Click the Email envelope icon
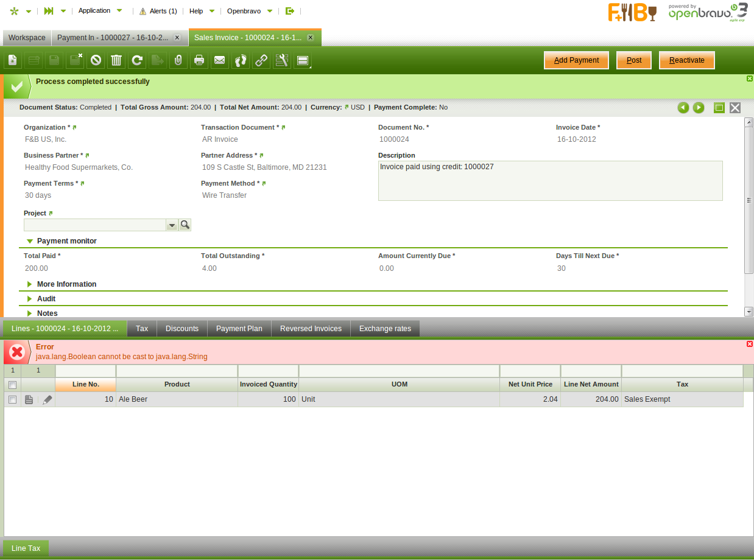The image size is (754, 560). 220,60
